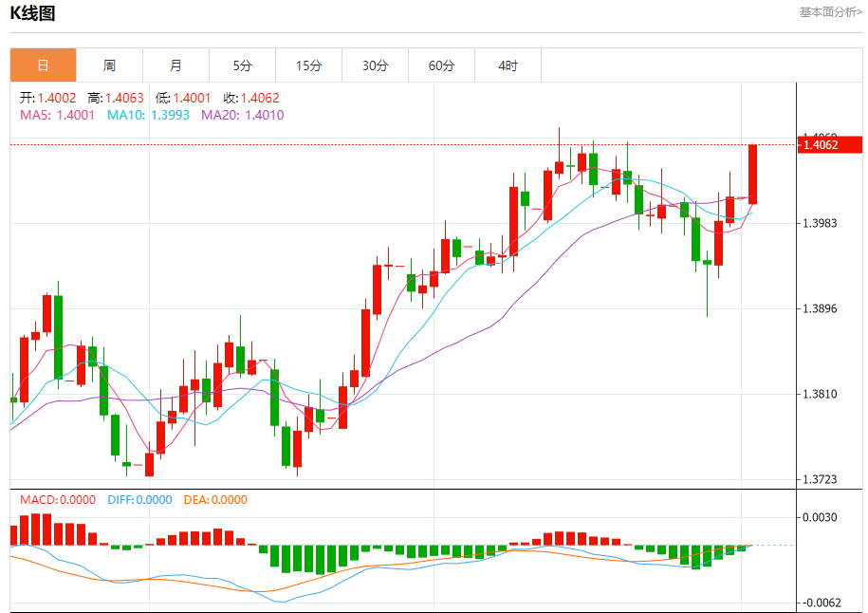Click the 1.3896 price axis label

coord(820,308)
